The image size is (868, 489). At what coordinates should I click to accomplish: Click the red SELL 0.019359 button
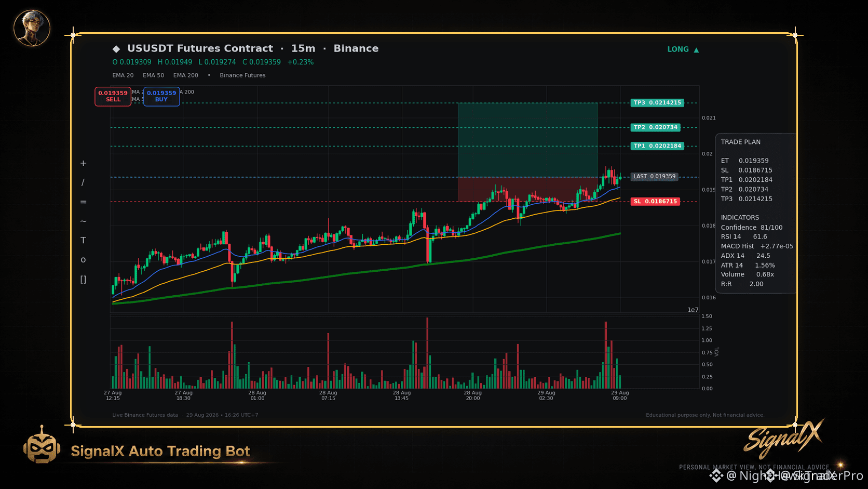pos(113,96)
